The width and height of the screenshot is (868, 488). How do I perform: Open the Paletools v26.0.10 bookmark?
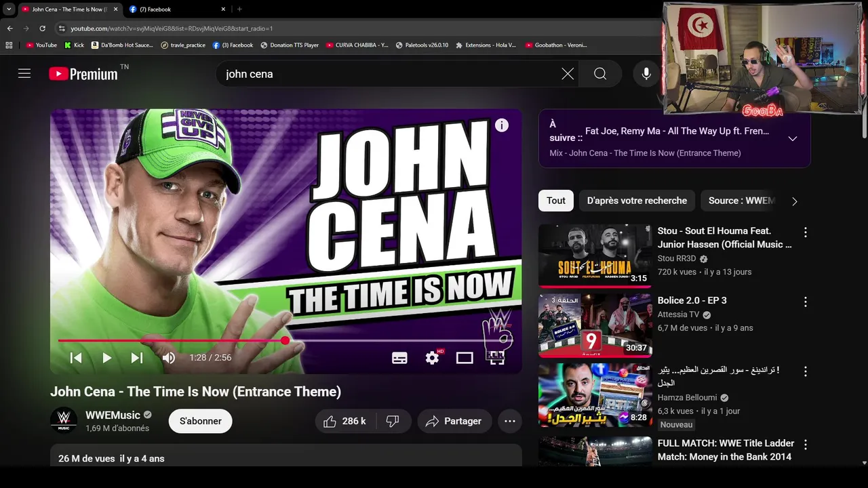point(422,45)
